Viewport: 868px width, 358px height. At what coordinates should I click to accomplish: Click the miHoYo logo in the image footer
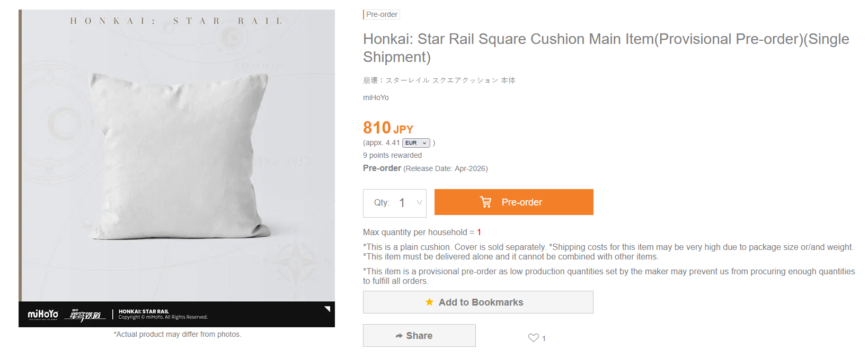pyautogui.click(x=43, y=315)
